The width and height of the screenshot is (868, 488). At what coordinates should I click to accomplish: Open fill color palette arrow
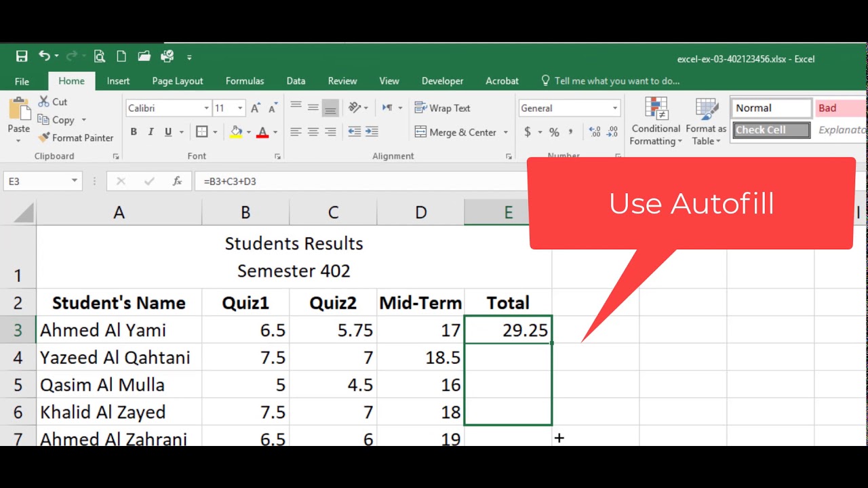click(x=248, y=132)
